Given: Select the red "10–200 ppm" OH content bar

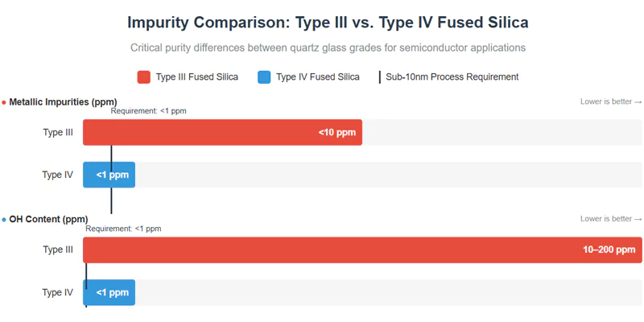Looking at the screenshot, I should click(x=362, y=250).
